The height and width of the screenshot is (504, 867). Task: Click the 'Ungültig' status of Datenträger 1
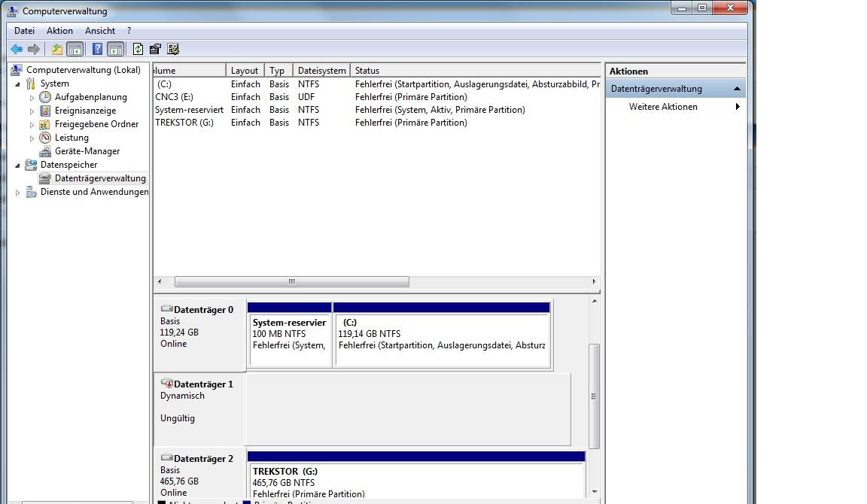(178, 418)
